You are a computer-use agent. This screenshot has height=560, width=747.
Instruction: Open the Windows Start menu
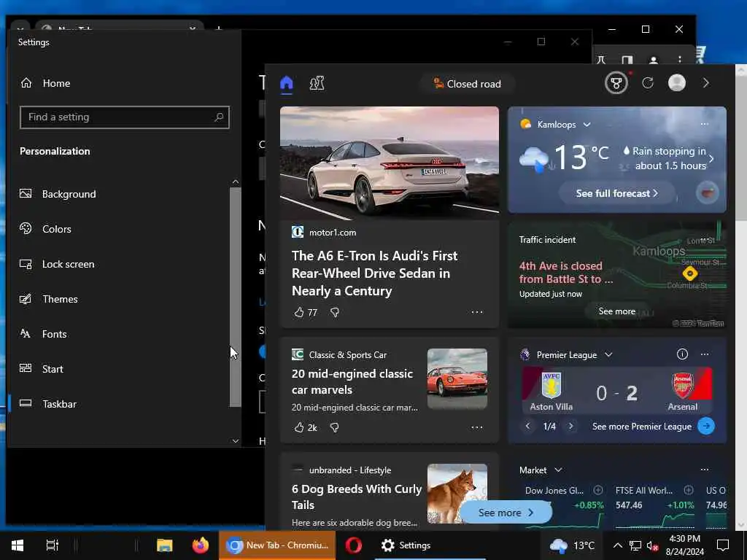point(18,545)
